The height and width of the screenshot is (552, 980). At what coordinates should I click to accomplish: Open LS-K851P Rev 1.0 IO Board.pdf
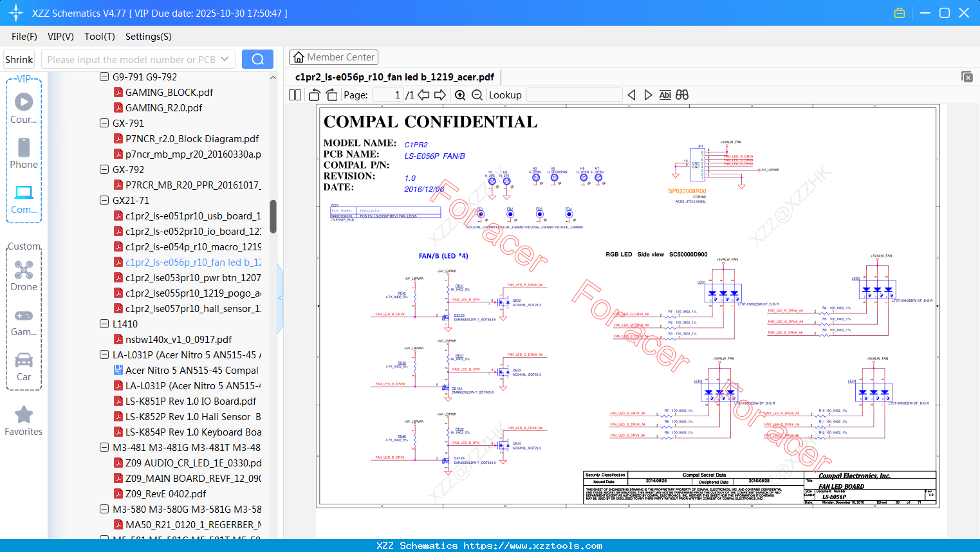coord(185,401)
